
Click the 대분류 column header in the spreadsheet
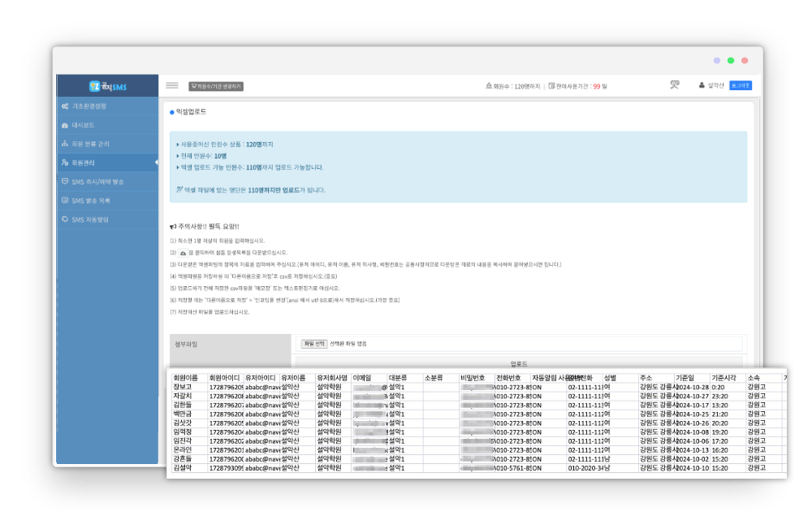(x=398, y=378)
